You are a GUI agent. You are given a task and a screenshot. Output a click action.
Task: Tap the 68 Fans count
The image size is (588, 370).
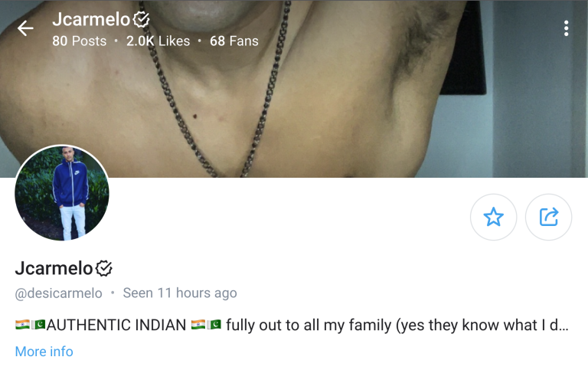click(x=234, y=41)
